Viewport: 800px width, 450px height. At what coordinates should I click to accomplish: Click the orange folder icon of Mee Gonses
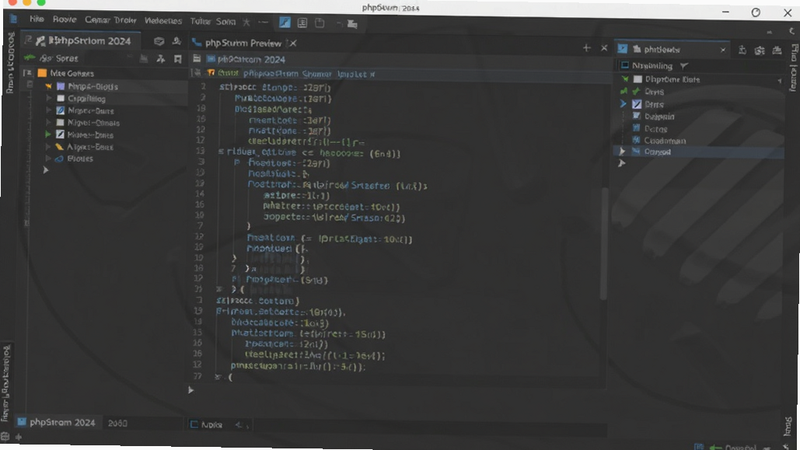(x=42, y=73)
